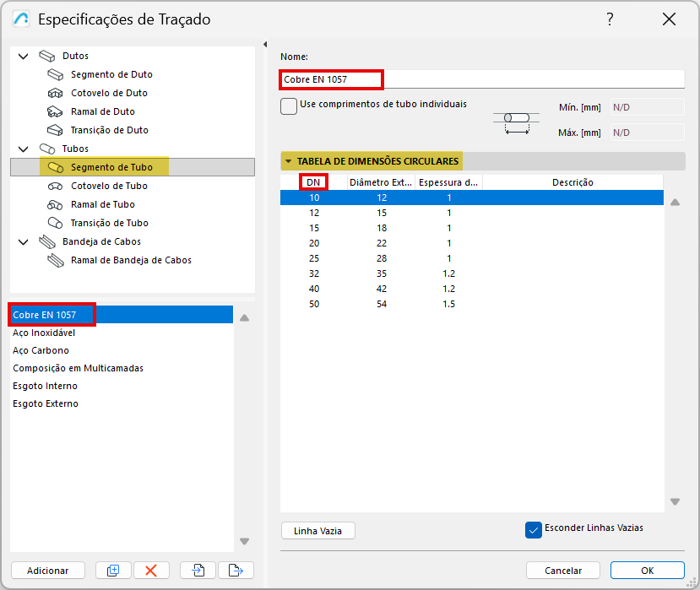This screenshot has width=700, height=590.
Task: Click the Bandeja de Cabos icon
Action: [47, 242]
